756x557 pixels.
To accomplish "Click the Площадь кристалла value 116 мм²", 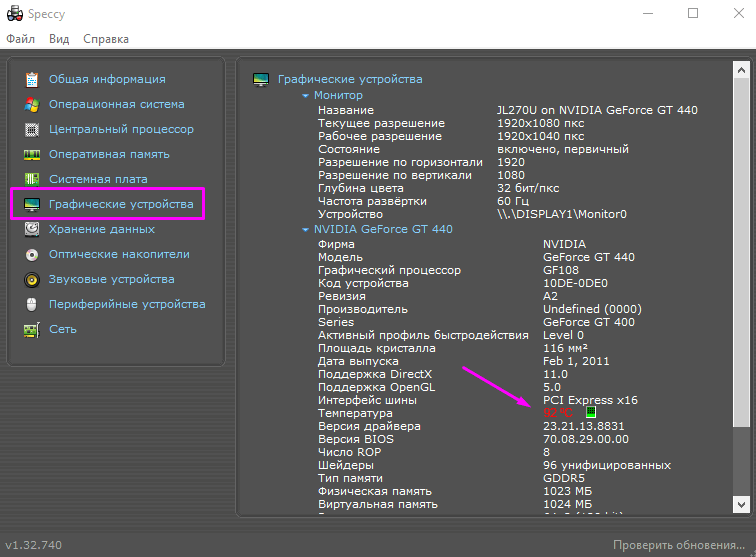I will coord(565,348).
